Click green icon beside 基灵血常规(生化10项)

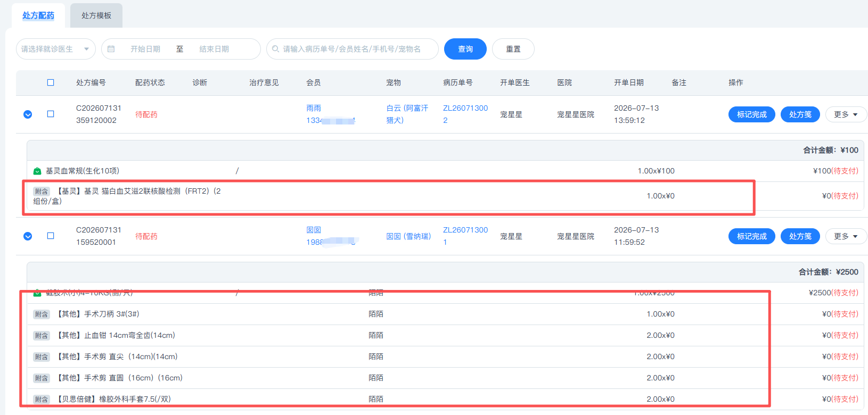(37, 171)
